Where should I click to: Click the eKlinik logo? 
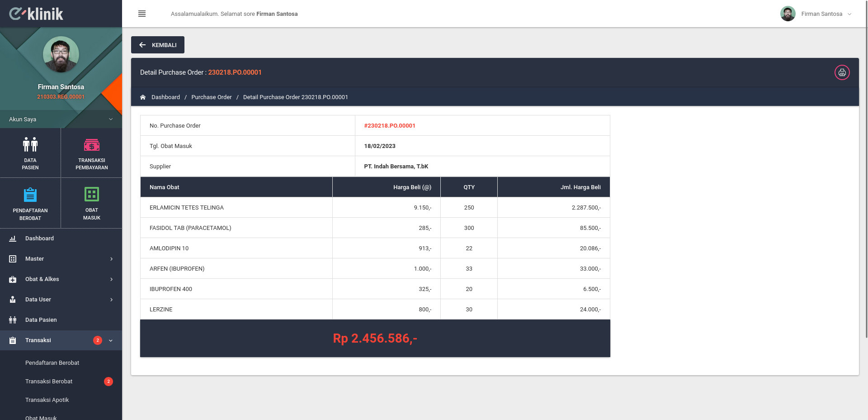pos(36,14)
